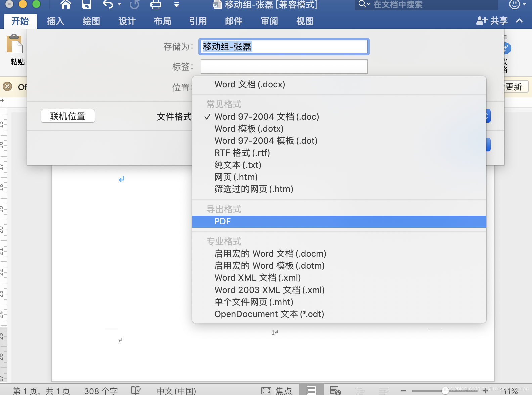
Task: Select the 布局 tab
Action: pyautogui.click(x=163, y=21)
